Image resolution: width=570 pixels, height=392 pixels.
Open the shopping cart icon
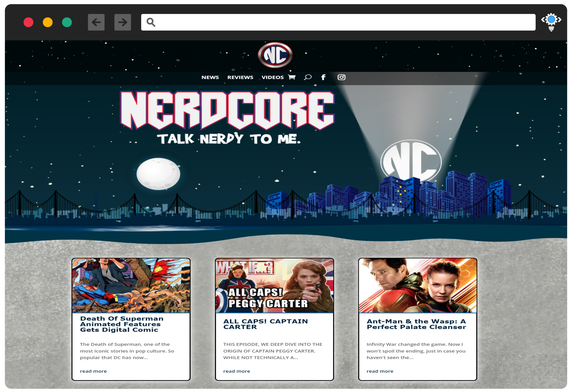coord(292,77)
